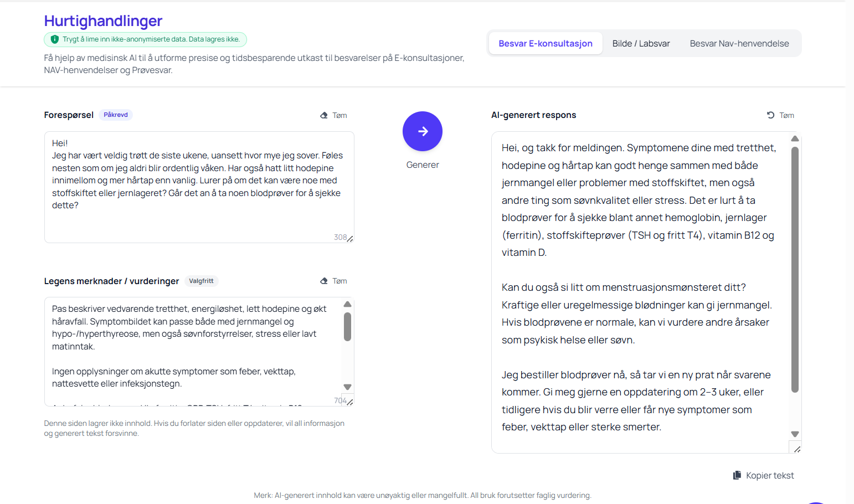Click the copy icon beside Kopier tekst
Screen dimensions: 854x504
tap(737, 475)
